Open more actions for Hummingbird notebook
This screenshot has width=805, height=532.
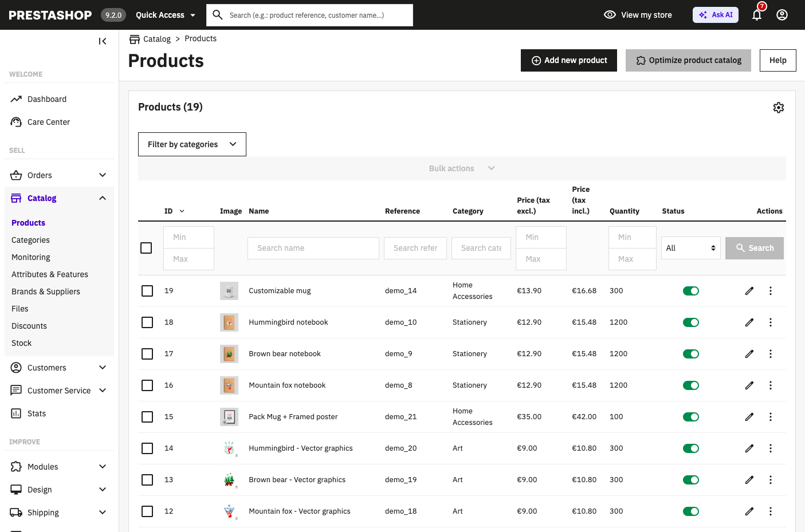tap(771, 322)
